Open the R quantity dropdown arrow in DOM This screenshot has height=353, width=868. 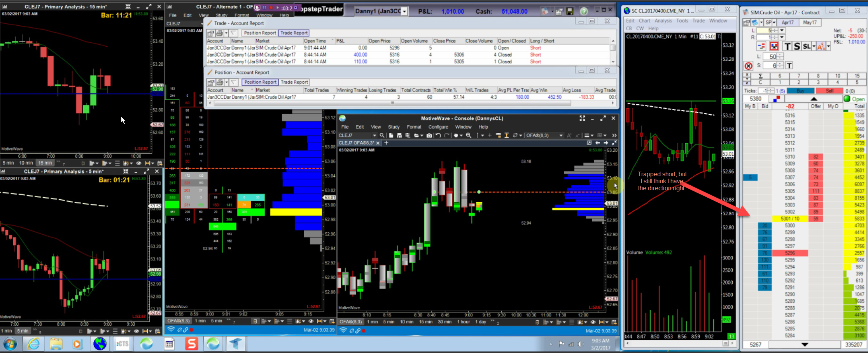[782, 37]
